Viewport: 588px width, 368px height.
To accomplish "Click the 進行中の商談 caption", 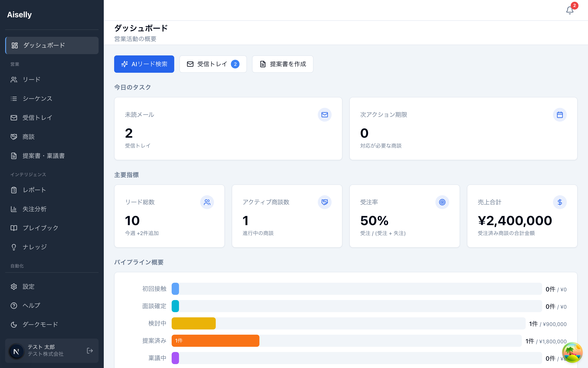I will [x=258, y=233].
